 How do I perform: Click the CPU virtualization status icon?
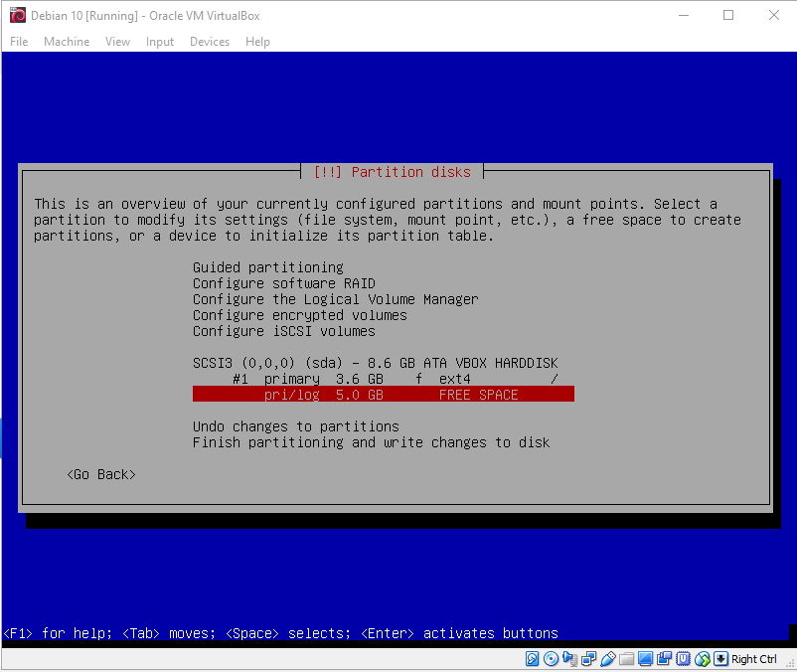click(683, 659)
